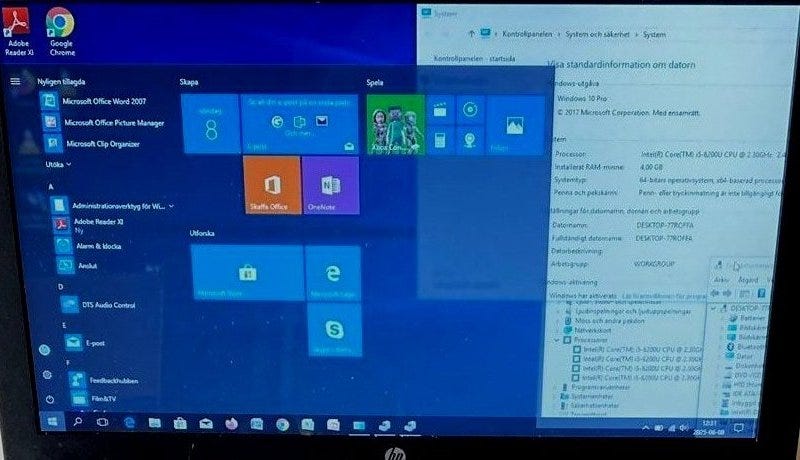This screenshot has height=460, width=800.
Task: Open Adobe Reader XI in the app list
Action: (89, 225)
